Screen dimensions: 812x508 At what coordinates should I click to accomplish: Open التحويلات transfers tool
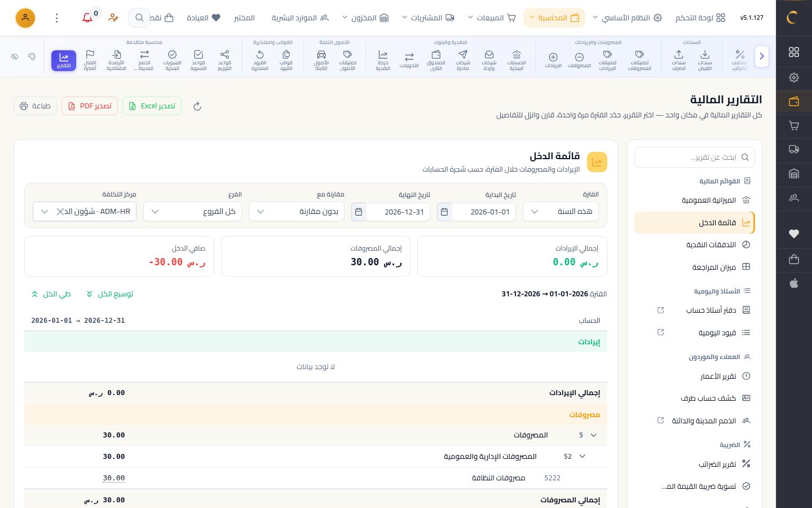409,60
